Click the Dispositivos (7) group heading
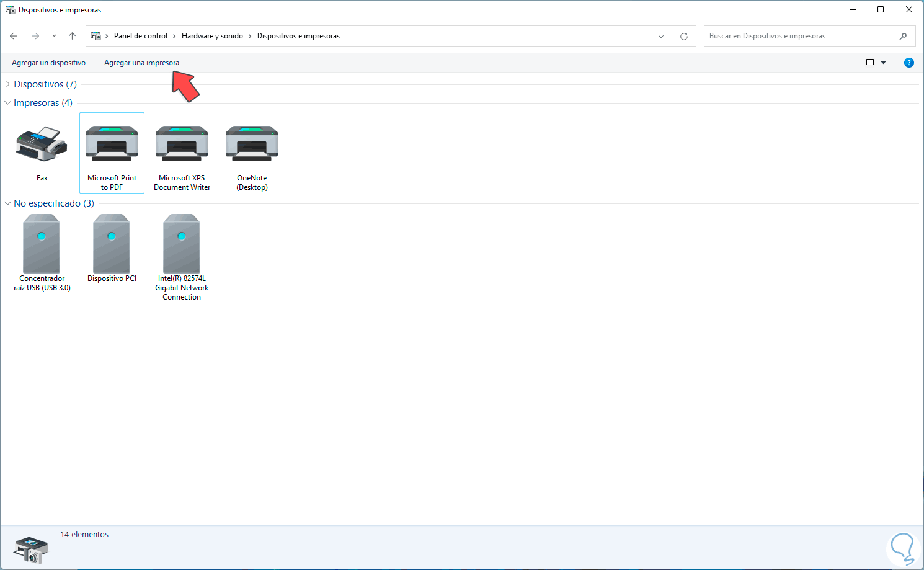Viewport: 924px width, 570px height. click(x=45, y=84)
